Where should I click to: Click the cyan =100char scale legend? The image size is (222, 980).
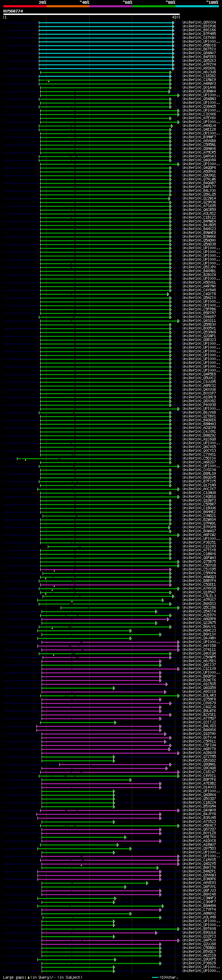[165, 977]
